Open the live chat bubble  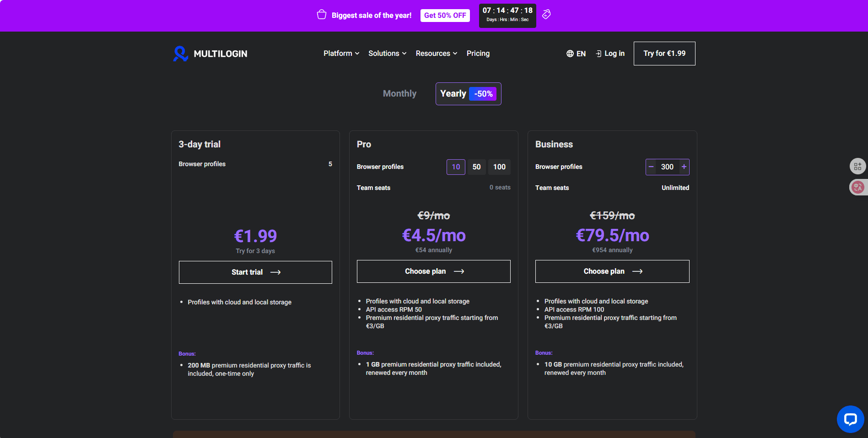point(850,419)
